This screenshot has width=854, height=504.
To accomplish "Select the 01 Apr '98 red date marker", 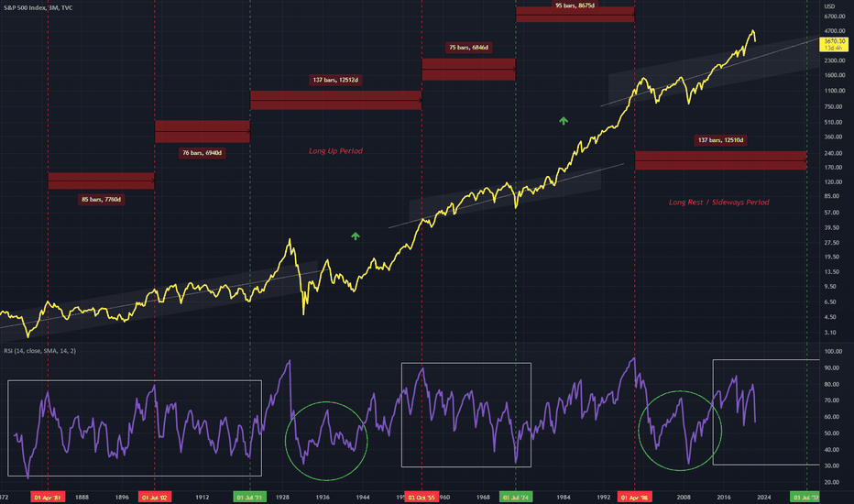I will [634, 497].
